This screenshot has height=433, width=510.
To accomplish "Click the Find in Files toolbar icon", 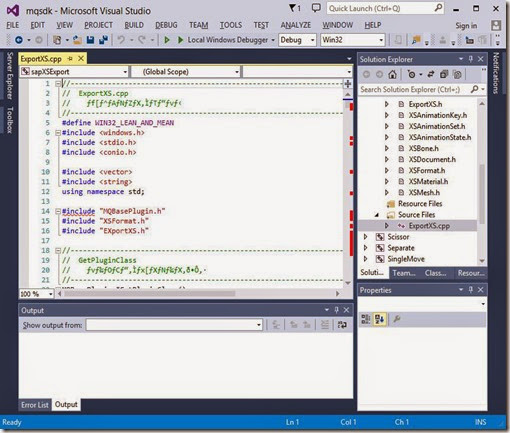I will [416, 40].
